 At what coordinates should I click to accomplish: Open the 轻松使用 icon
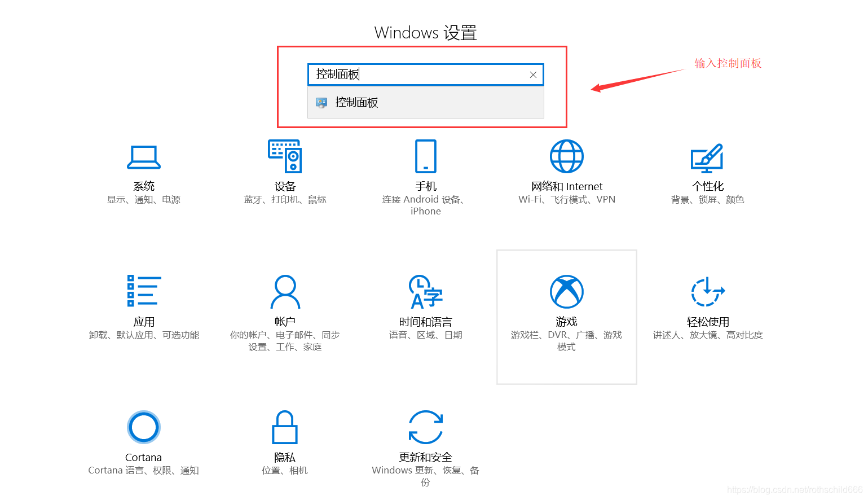(x=708, y=292)
